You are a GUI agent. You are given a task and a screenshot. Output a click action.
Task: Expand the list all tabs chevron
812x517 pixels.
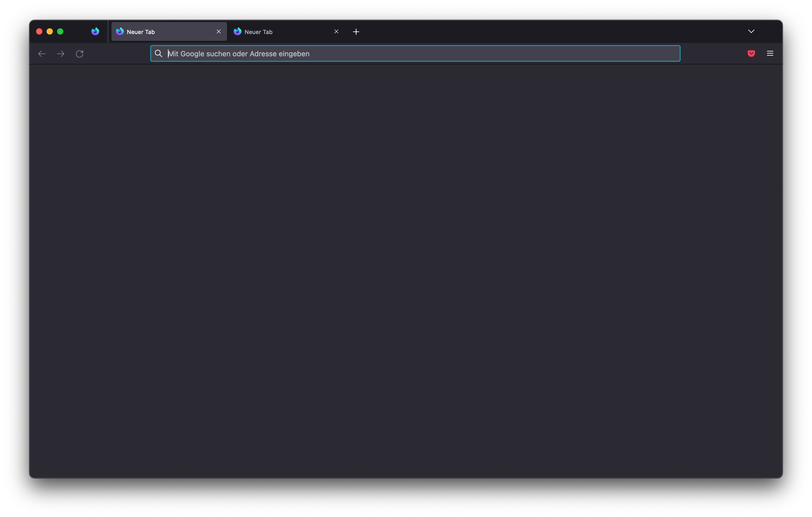[751, 31]
